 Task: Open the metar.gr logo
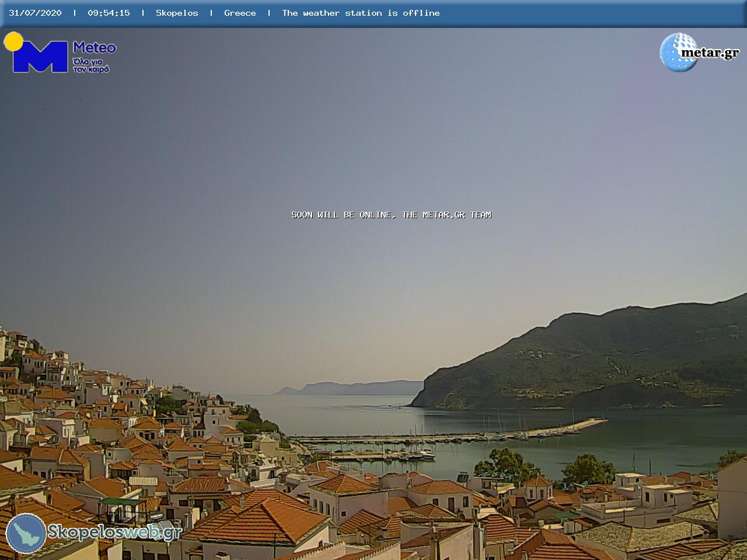point(699,52)
